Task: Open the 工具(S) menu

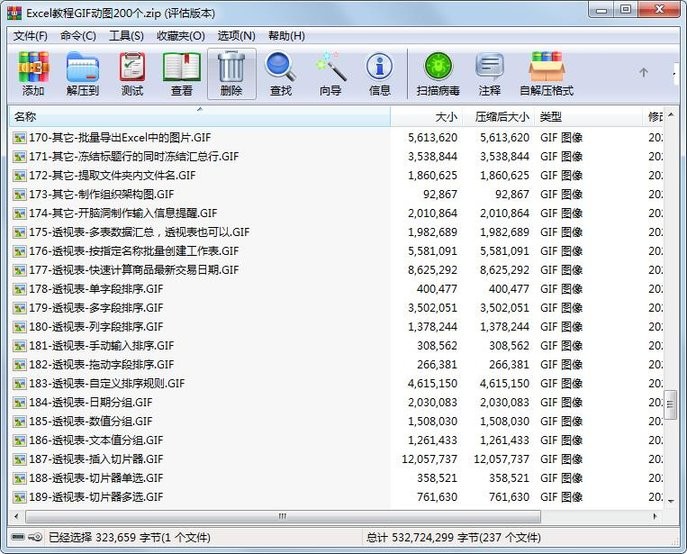Action: click(x=126, y=36)
